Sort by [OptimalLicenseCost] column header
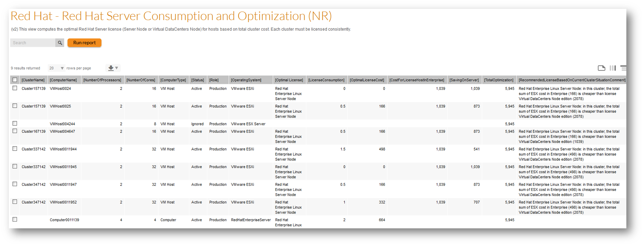644x246 pixels. click(x=367, y=80)
